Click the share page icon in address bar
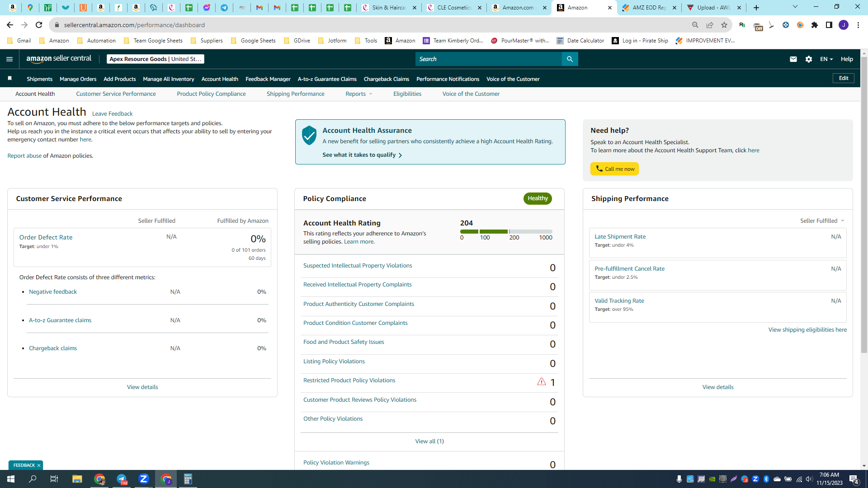 click(x=710, y=25)
